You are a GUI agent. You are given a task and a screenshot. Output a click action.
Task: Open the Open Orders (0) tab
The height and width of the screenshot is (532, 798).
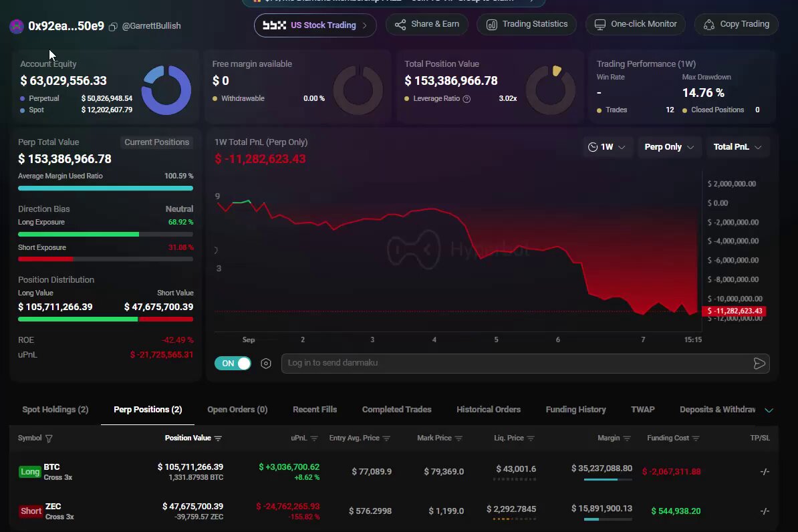237,410
